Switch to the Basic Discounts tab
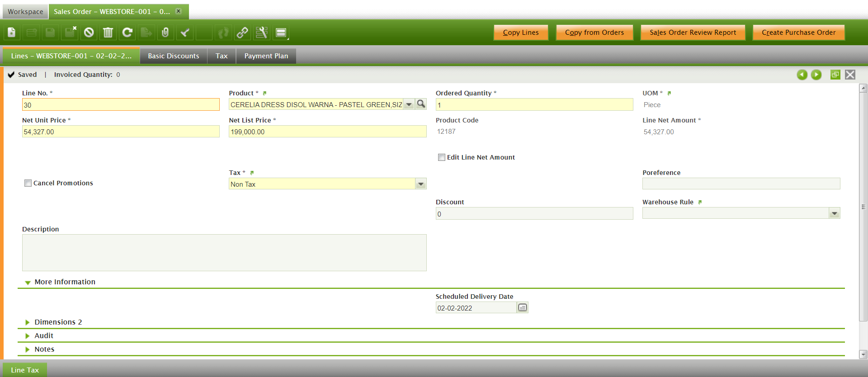 [174, 56]
